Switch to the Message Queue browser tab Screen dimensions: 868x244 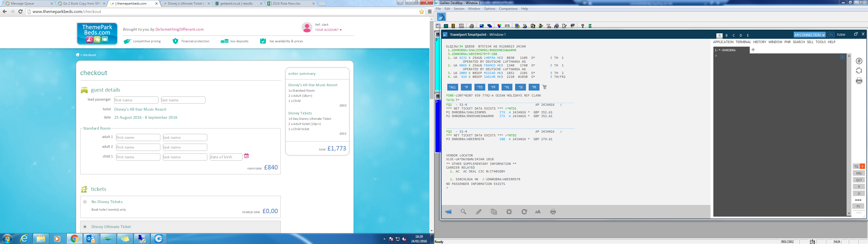(x=29, y=4)
